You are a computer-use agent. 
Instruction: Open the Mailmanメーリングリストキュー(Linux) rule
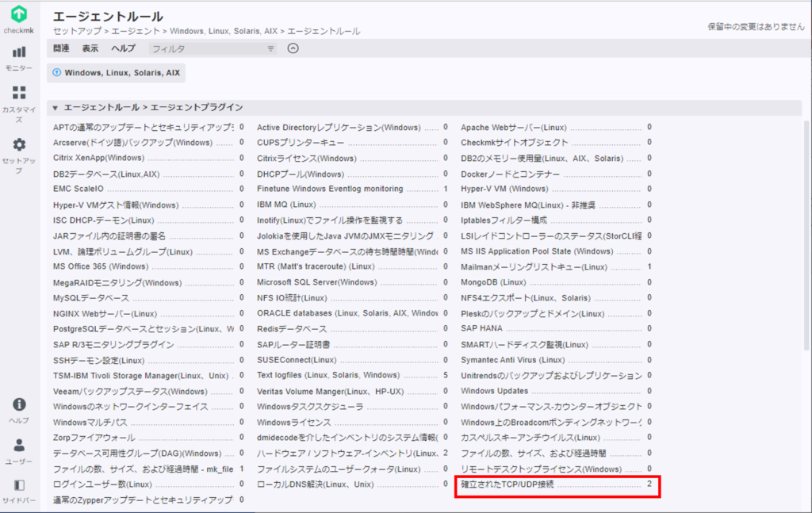click(534, 267)
